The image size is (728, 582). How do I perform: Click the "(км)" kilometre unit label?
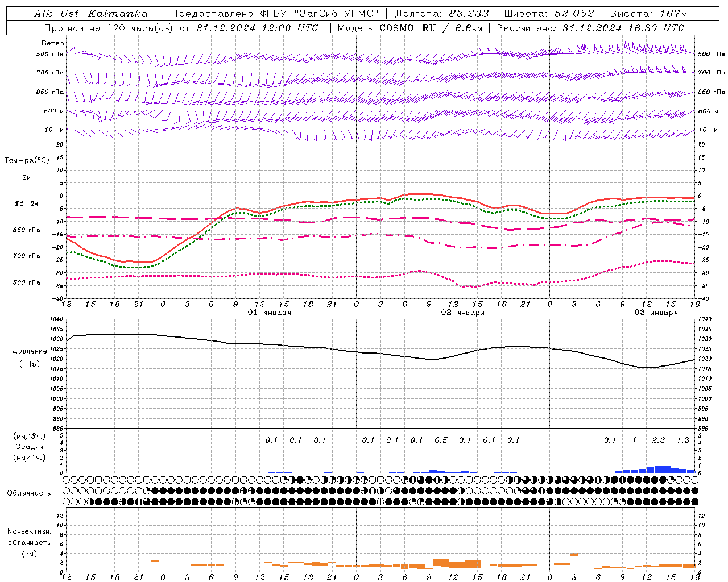30,554
